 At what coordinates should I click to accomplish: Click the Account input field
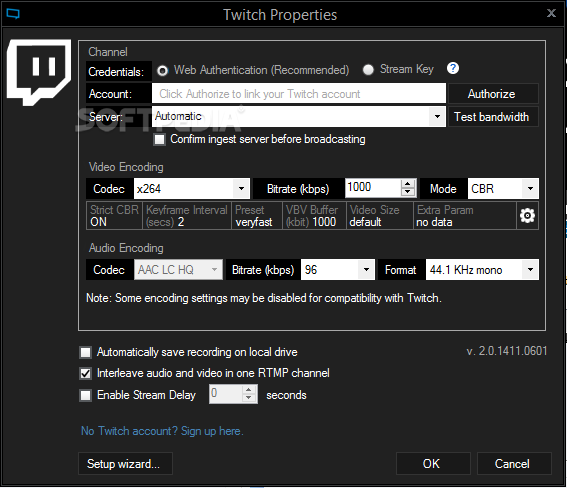click(x=299, y=94)
